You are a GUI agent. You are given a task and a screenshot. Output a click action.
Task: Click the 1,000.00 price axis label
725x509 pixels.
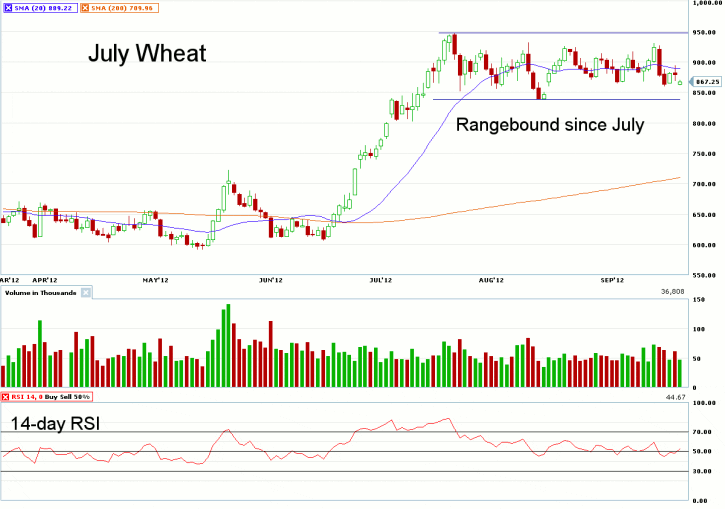click(x=705, y=4)
